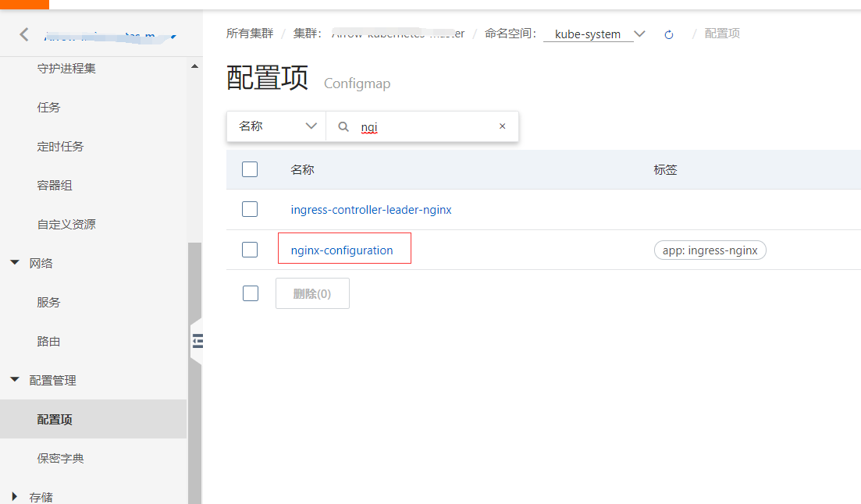Click the 删除(0) button
861x504 pixels.
[312, 293]
